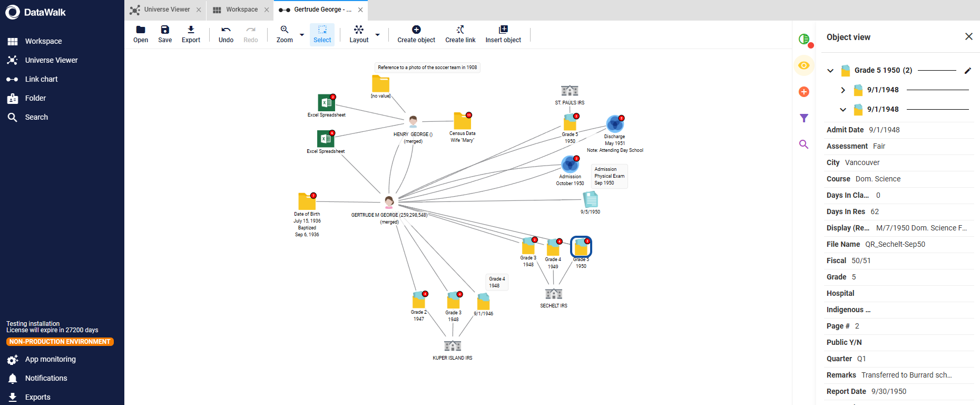Apply the Layout tool

[x=359, y=34]
